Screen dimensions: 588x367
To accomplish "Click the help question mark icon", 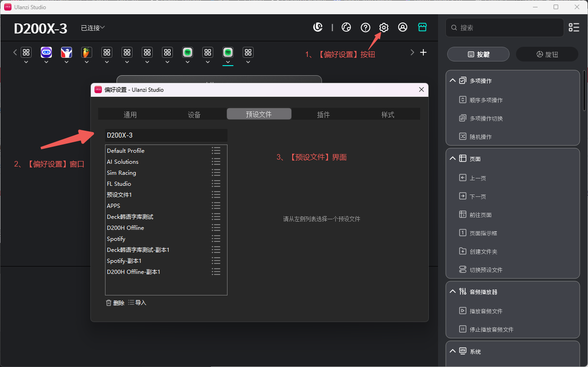I will (365, 28).
